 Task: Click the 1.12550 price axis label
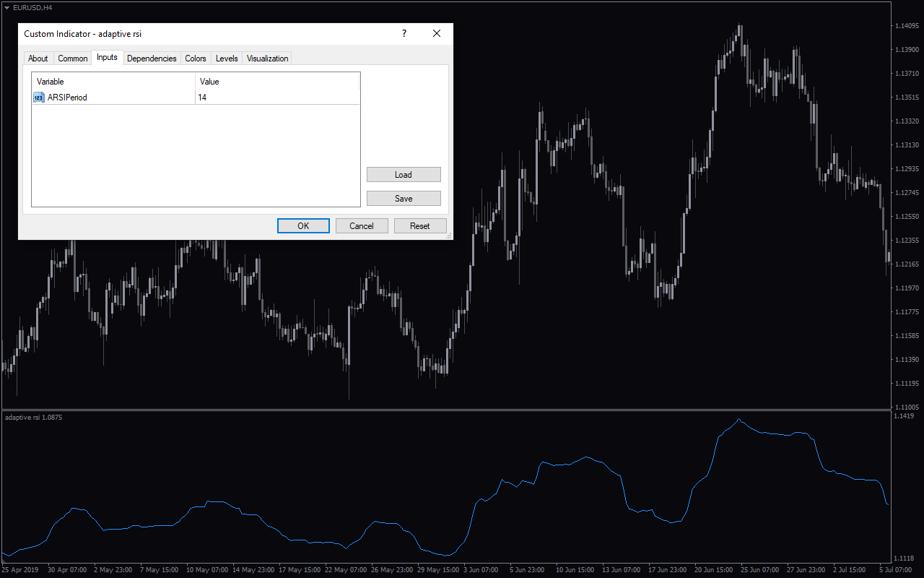tap(906, 216)
